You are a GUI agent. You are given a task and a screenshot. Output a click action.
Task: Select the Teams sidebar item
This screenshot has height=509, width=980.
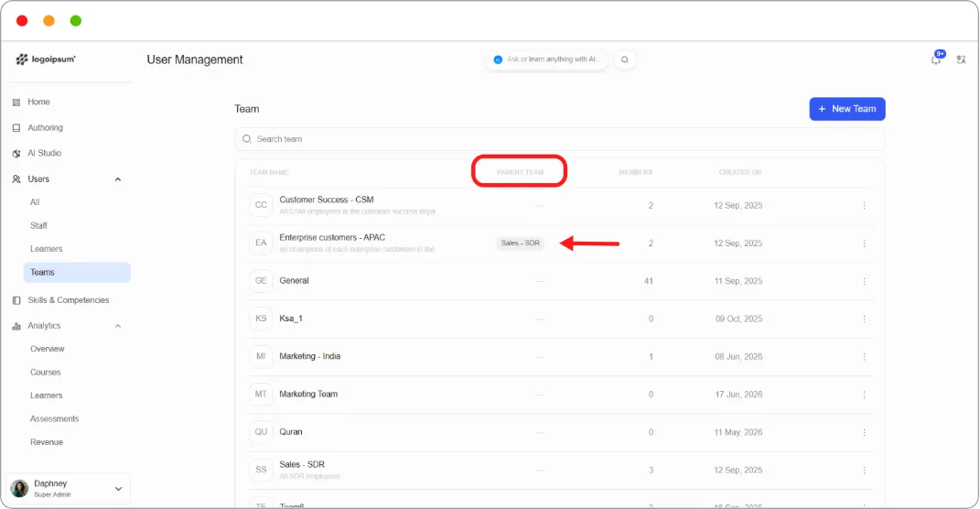click(x=77, y=272)
